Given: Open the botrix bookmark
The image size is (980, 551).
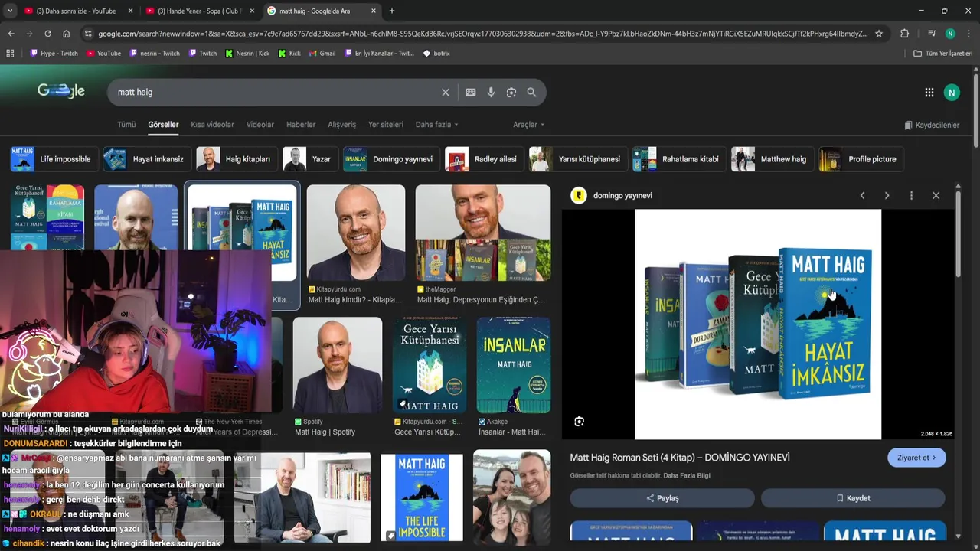Looking at the screenshot, I should pos(436,54).
